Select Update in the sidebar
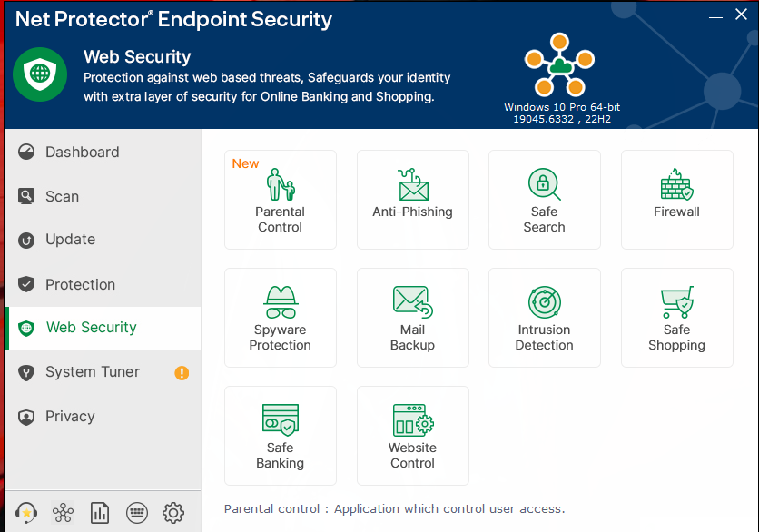This screenshot has height=532, width=759. point(70,240)
